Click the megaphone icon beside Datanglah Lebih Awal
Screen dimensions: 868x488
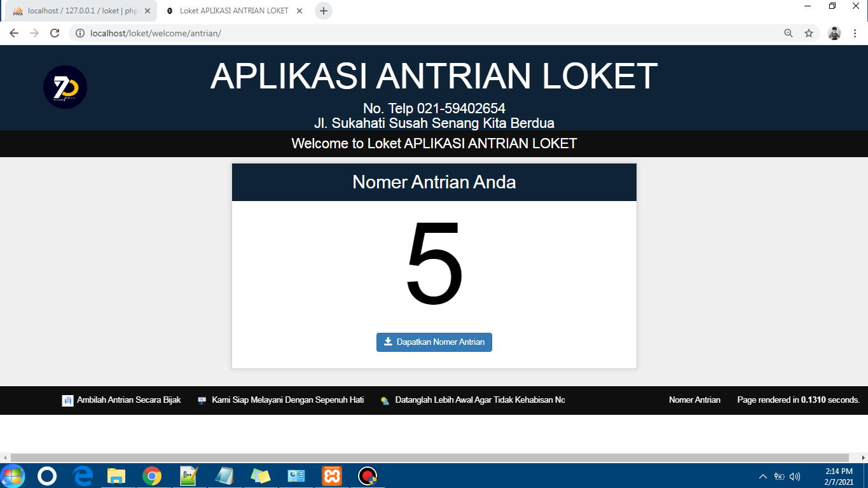click(385, 400)
